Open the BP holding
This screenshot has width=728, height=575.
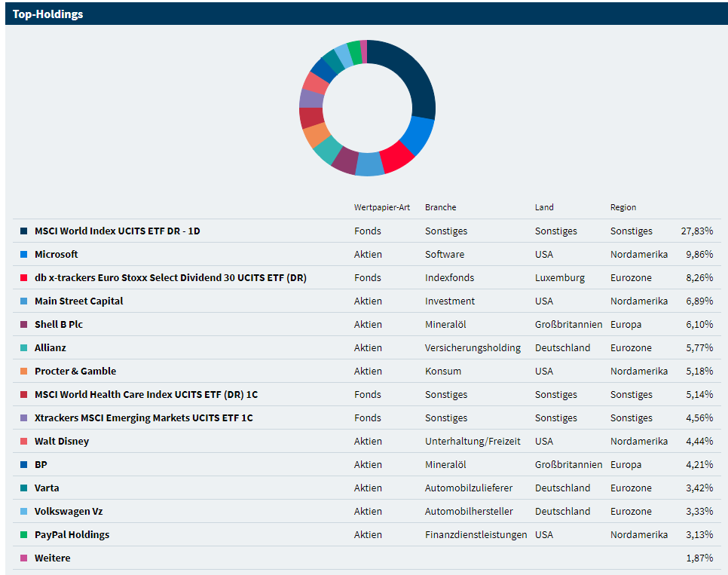[41, 464]
